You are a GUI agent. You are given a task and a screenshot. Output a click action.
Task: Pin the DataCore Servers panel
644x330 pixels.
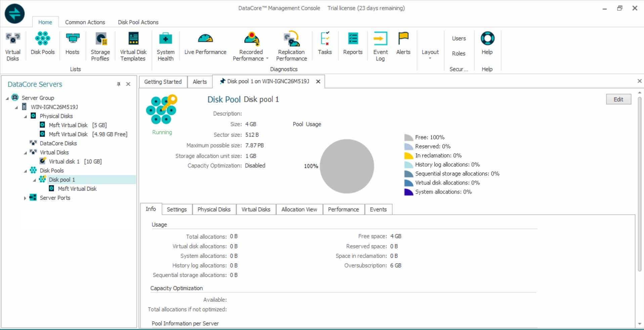(118, 84)
